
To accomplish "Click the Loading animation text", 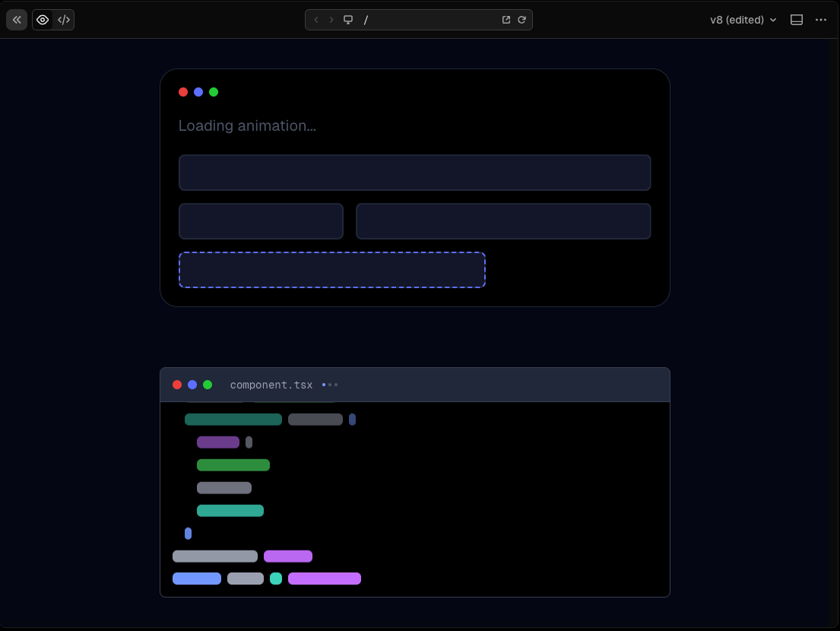I will (x=247, y=125).
